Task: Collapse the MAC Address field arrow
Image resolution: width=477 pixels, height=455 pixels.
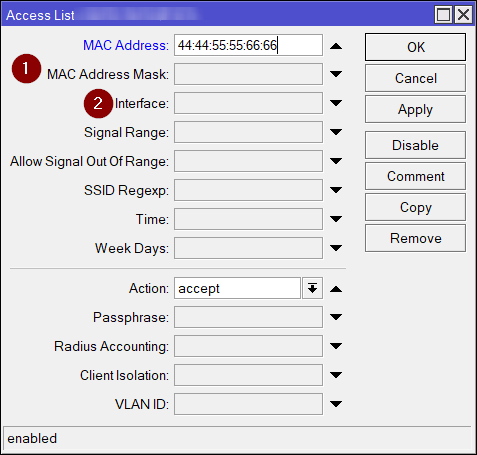Action: [336, 46]
